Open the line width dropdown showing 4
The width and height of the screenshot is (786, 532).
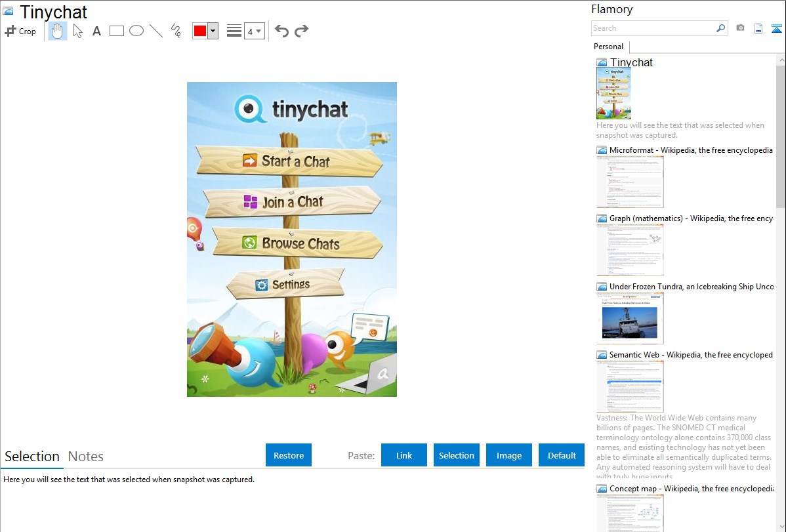[255, 31]
